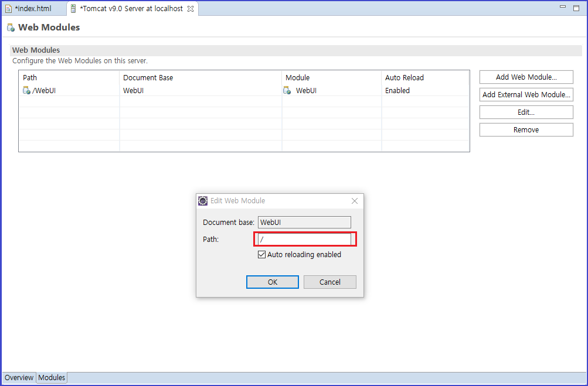Click the Configure the Web Modules description

80,61
